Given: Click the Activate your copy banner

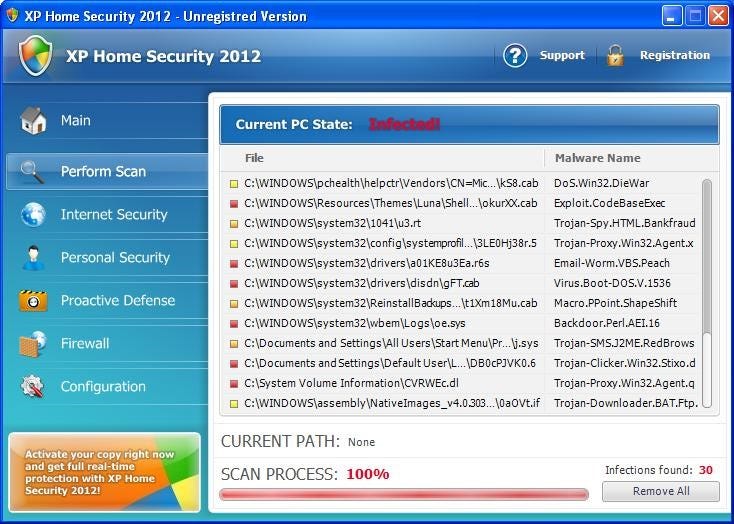Looking at the screenshot, I should 105,472.
